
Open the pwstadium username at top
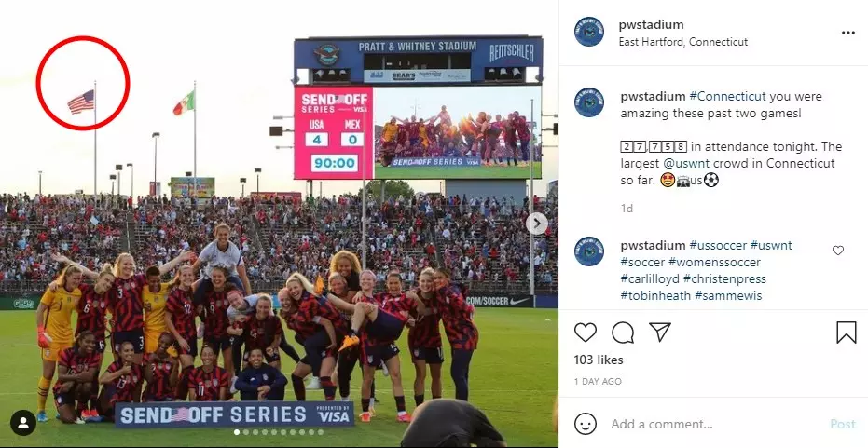(x=651, y=24)
